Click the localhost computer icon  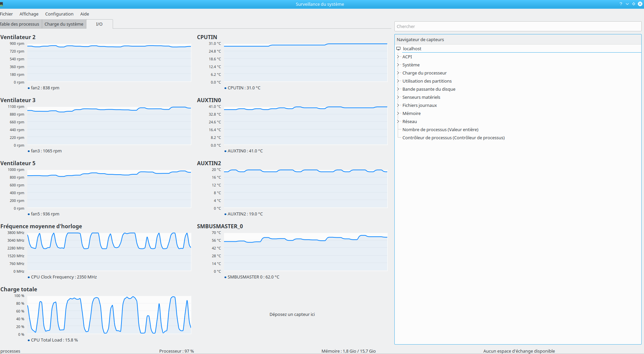pyautogui.click(x=398, y=49)
